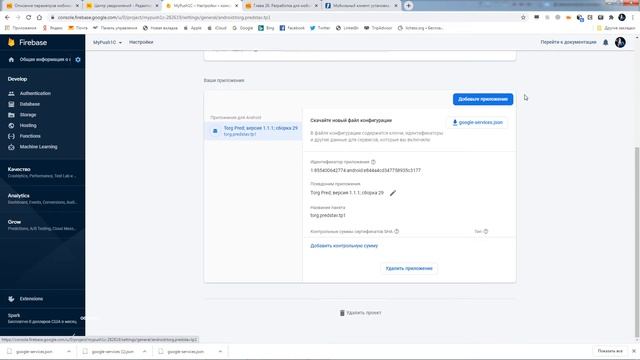Expand the Качество sidebar group
The height and width of the screenshot is (360, 640).
[x=42, y=172]
